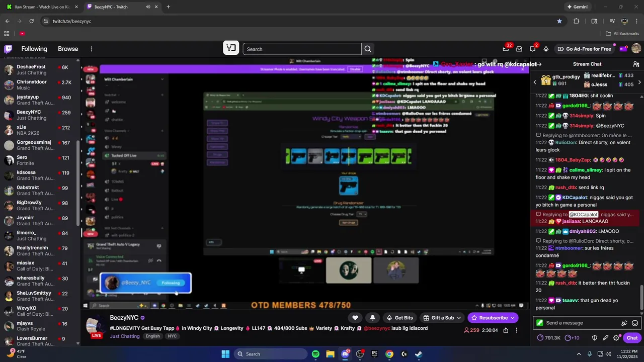Open Spotify from the taskbar
The height and width of the screenshot is (362, 644).
[x=315, y=354]
